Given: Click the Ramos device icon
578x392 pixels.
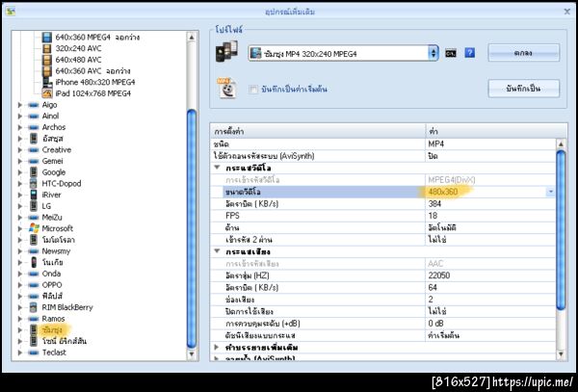Looking at the screenshot, I should click(34, 319).
